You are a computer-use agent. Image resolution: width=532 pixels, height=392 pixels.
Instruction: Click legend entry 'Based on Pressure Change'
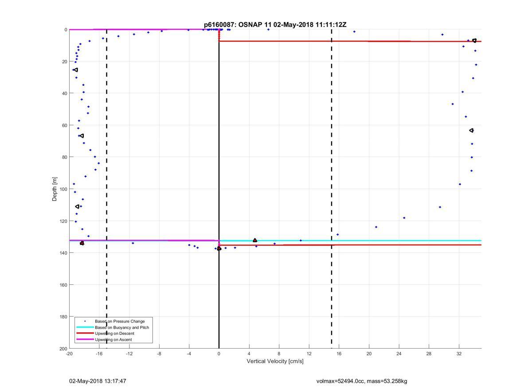[120, 321]
